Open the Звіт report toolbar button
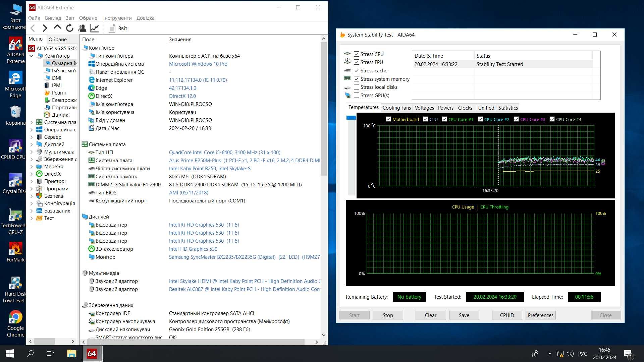The image size is (644, 362). 118,28
